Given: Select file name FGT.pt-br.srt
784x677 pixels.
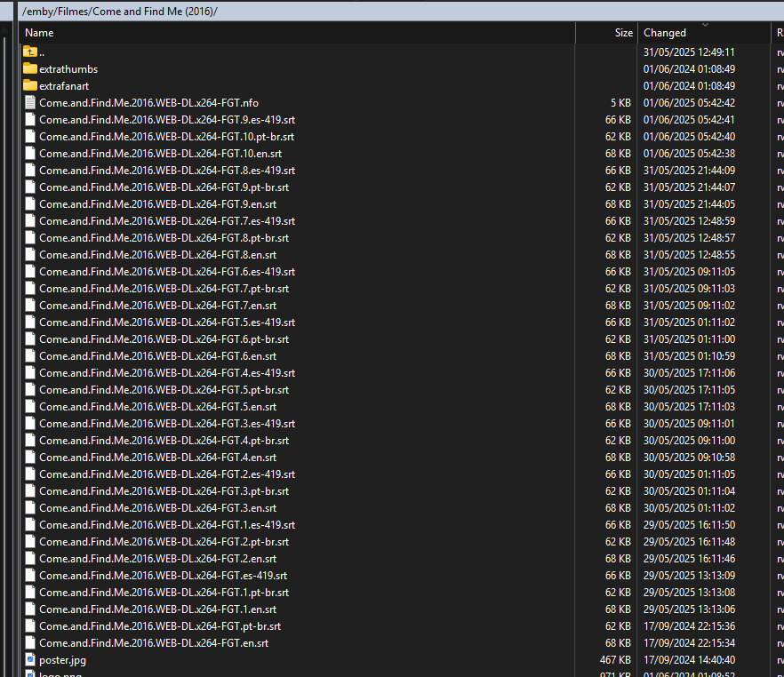Looking at the screenshot, I should click(x=160, y=626).
